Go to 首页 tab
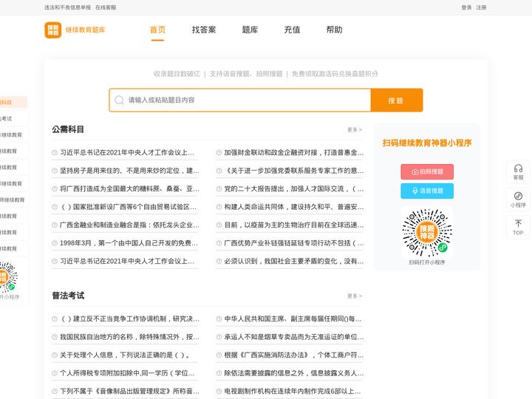Image resolution: width=532 pixels, height=399 pixels. tap(158, 30)
